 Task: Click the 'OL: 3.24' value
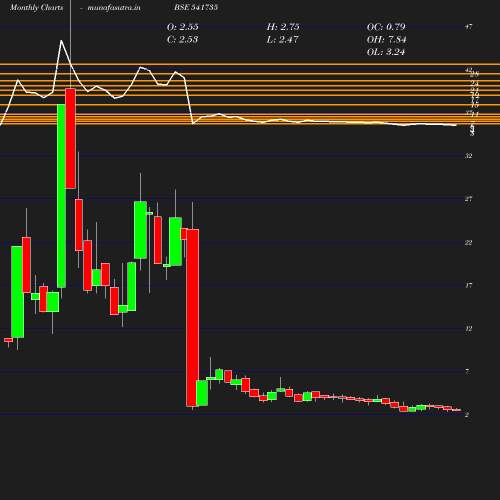click(386, 52)
